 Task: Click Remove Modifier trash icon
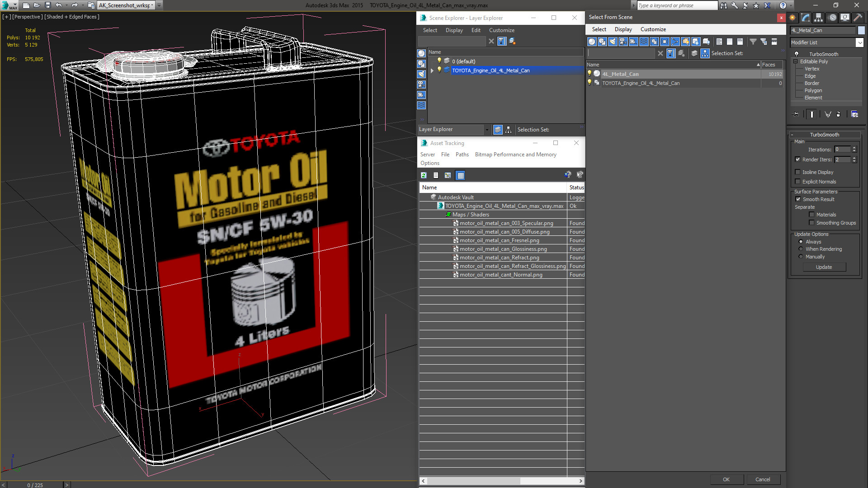838,114
